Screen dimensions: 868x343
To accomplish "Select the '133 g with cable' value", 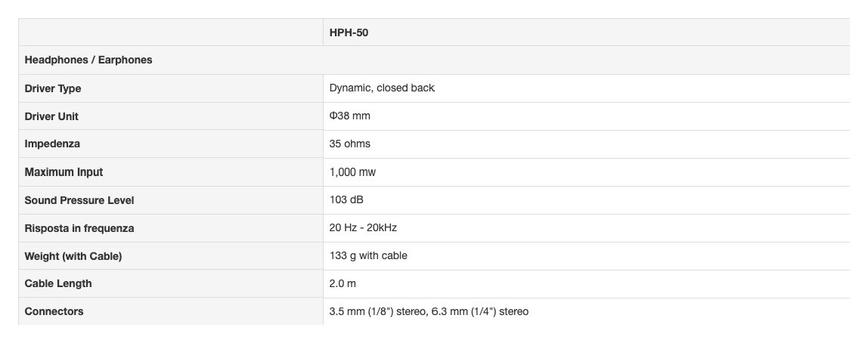I will click(x=368, y=255).
